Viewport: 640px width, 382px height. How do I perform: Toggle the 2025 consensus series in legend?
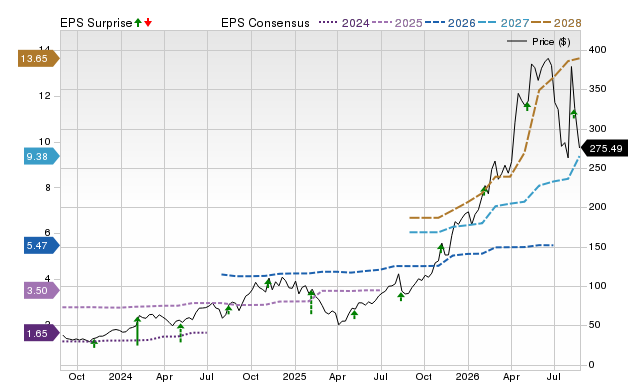coord(397,23)
